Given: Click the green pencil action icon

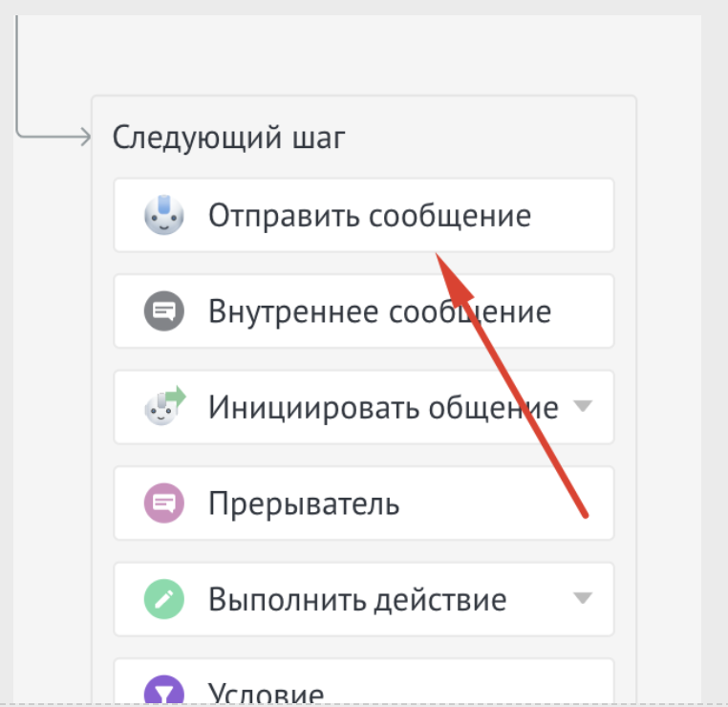Looking at the screenshot, I should pos(162,599).
